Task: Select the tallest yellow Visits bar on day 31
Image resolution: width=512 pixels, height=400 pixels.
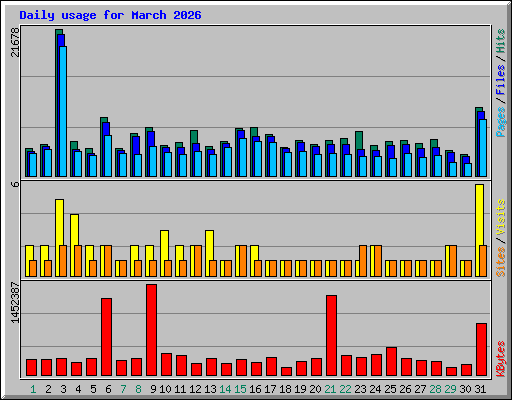Action: tap(479, 230)
